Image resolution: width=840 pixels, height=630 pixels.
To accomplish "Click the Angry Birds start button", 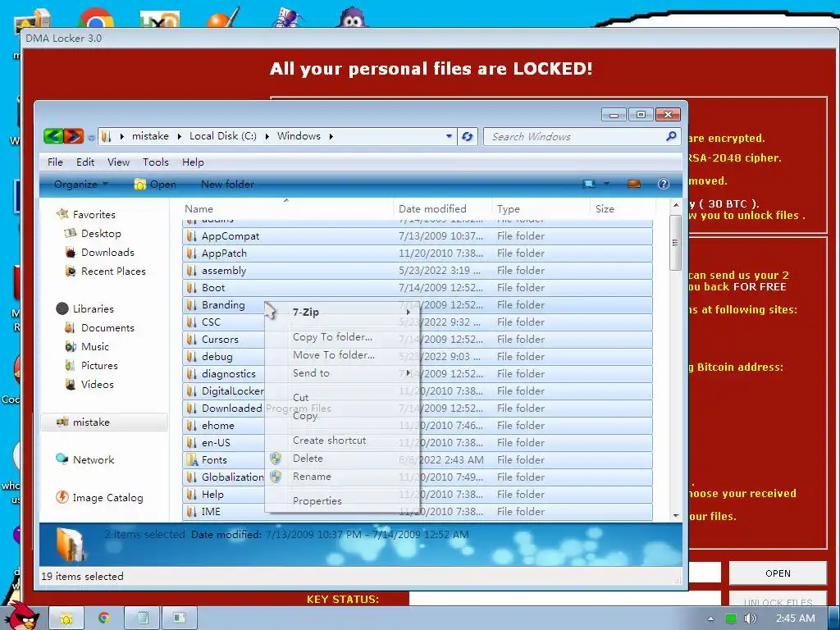I will point(21,616).
